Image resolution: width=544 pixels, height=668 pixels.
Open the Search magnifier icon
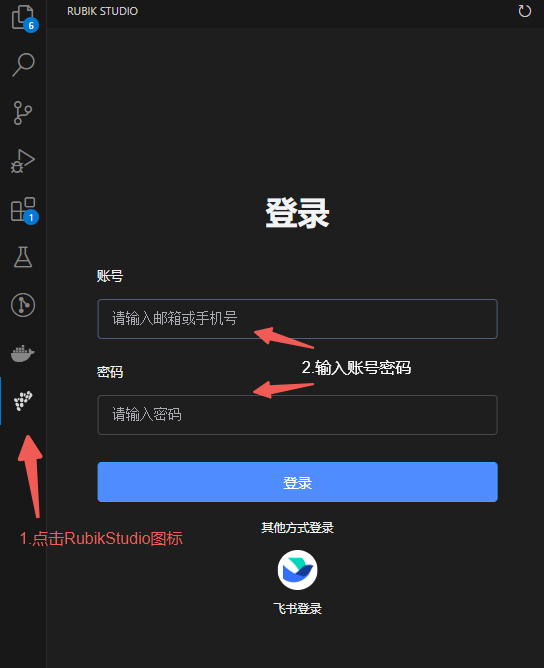23,65
